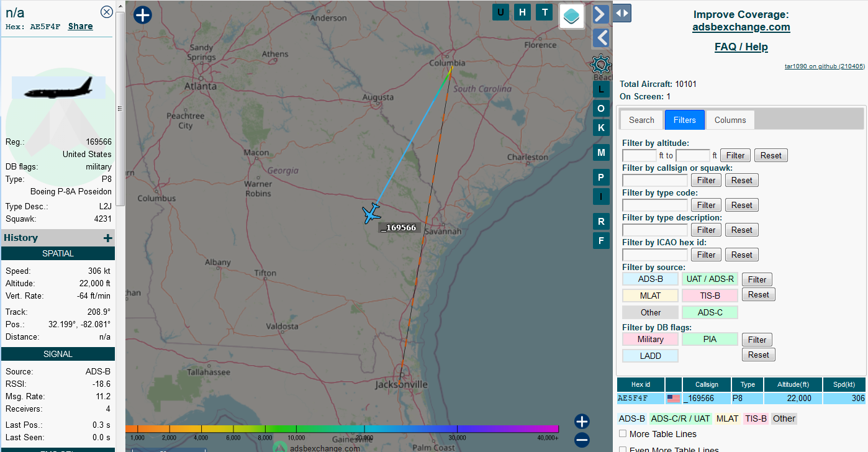Click the left info panel scrollbar
868x452 pixels.
pyautogui.click(x=120, y=109)
